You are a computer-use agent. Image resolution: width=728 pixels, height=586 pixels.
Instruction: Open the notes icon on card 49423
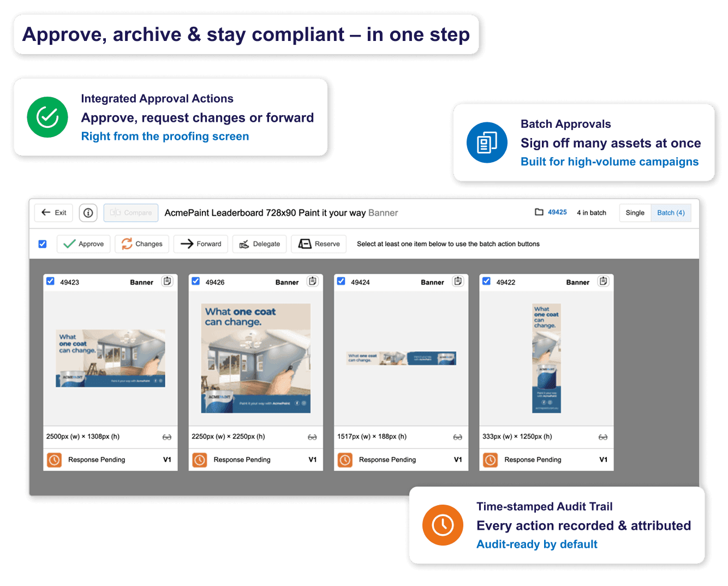pos(167,281)
